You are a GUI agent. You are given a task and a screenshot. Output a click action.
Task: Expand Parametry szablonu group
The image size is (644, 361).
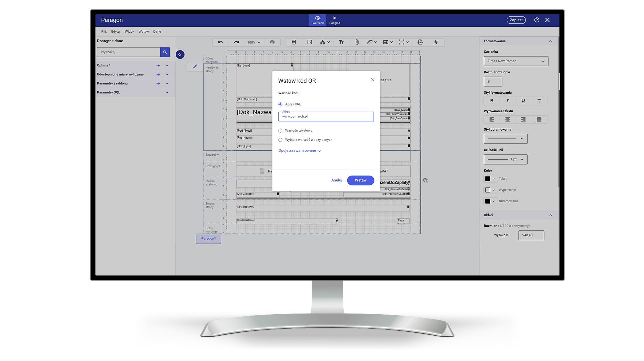[167, 84]
